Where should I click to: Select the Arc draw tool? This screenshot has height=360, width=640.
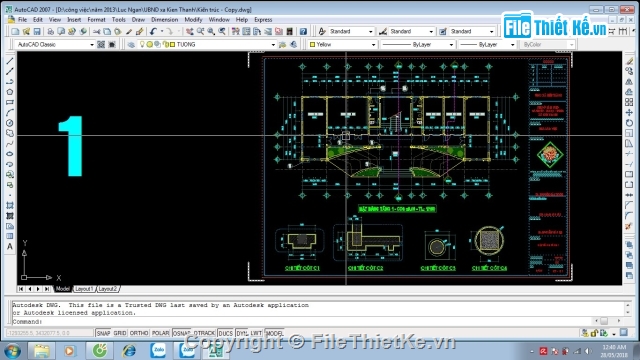click(10, 113)
